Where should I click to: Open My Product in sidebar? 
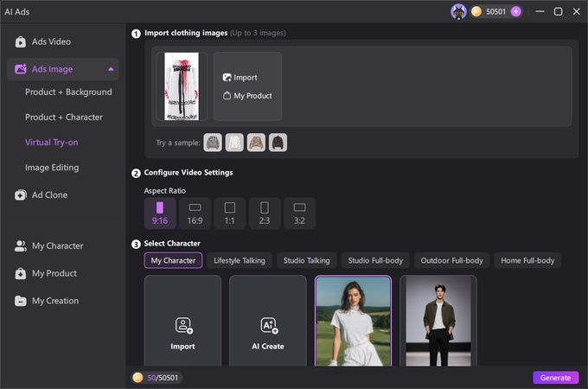click(x=46, y=273)
